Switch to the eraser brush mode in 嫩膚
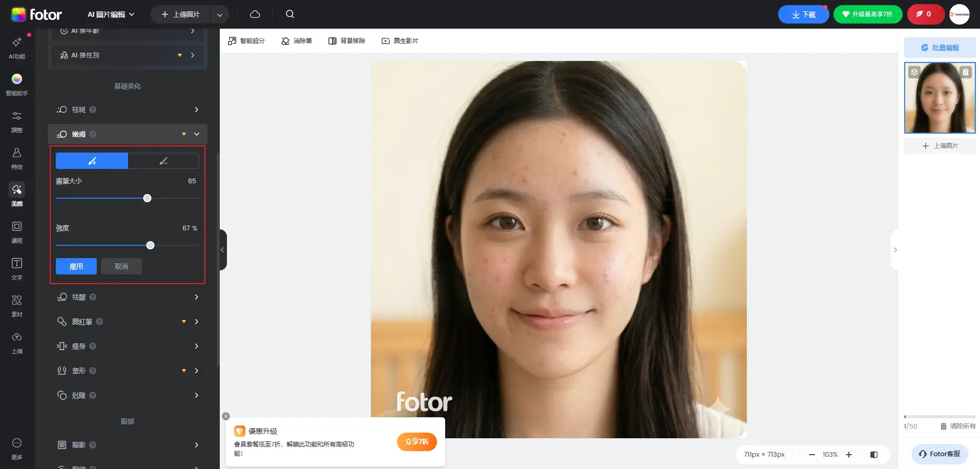This screenshot has width=980, height=469. click(163, 160)
